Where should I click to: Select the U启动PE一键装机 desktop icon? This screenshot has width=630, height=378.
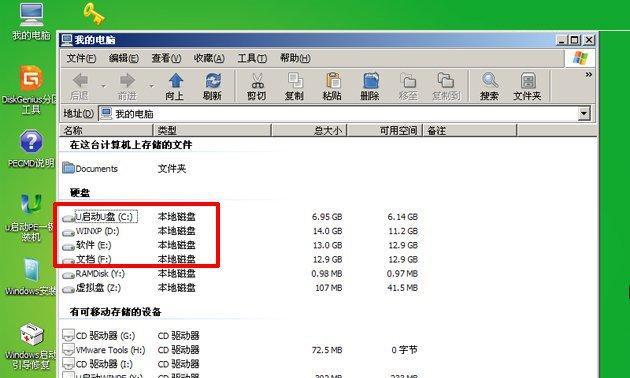click(x=30, y=217)
